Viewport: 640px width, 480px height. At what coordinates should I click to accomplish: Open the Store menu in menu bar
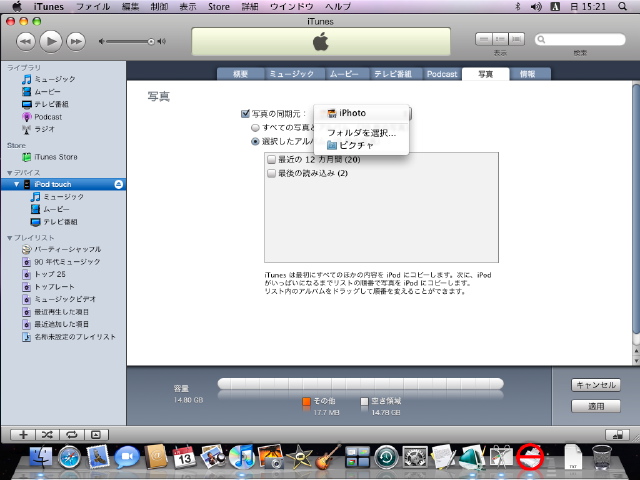pos(219,7)
